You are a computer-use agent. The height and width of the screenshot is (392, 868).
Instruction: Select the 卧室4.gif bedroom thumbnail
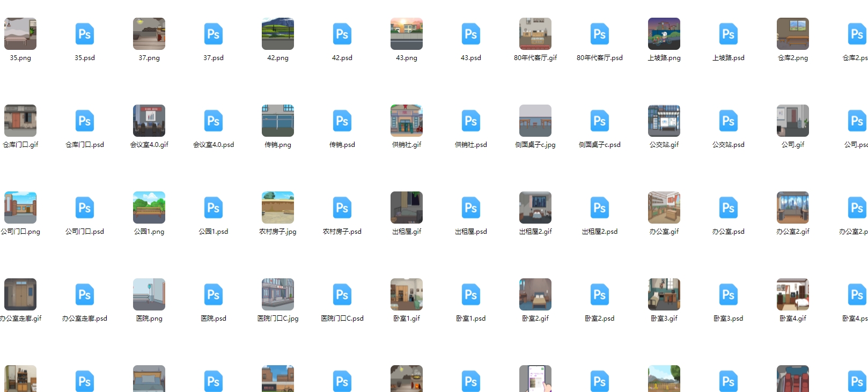coord(793,294)
